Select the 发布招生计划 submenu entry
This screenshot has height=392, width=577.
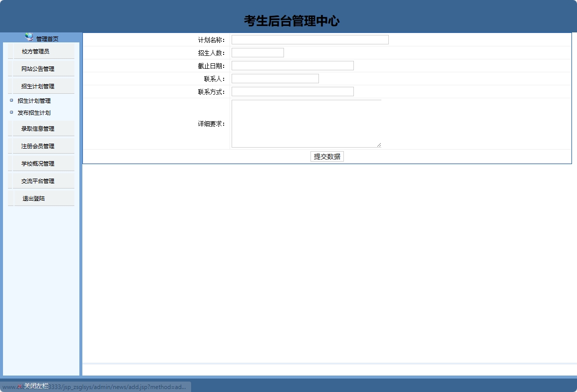tap(33, 113)
